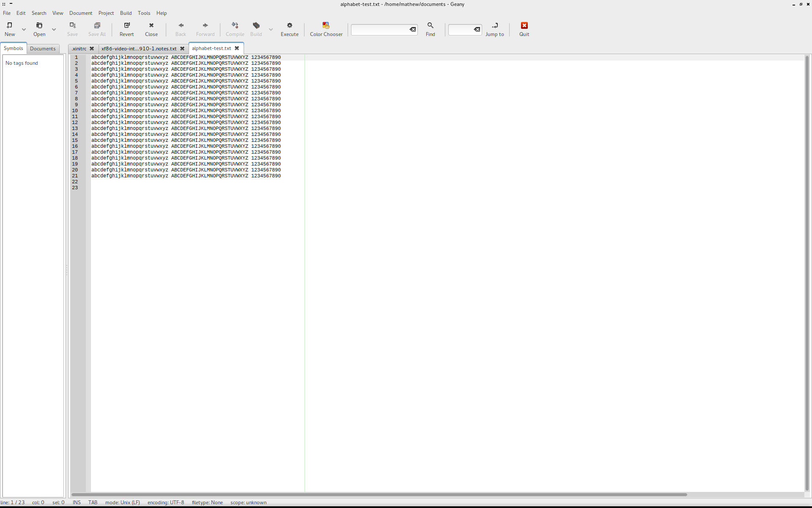
Task: Click the Open file toolbar icon
Action: click(39, 26)
